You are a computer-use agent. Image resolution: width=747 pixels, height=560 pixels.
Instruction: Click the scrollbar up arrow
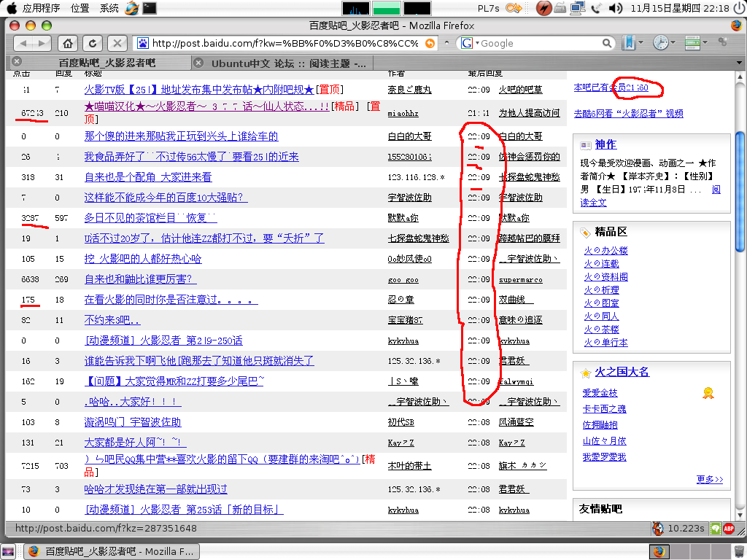pyautogui.click(x=740, y=76)
